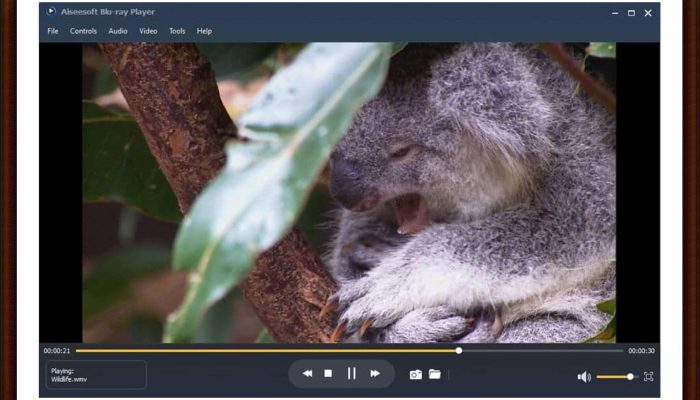Screen dimensions: 700x400
Task: Open the snapshot folder icon
Action: 435,375
